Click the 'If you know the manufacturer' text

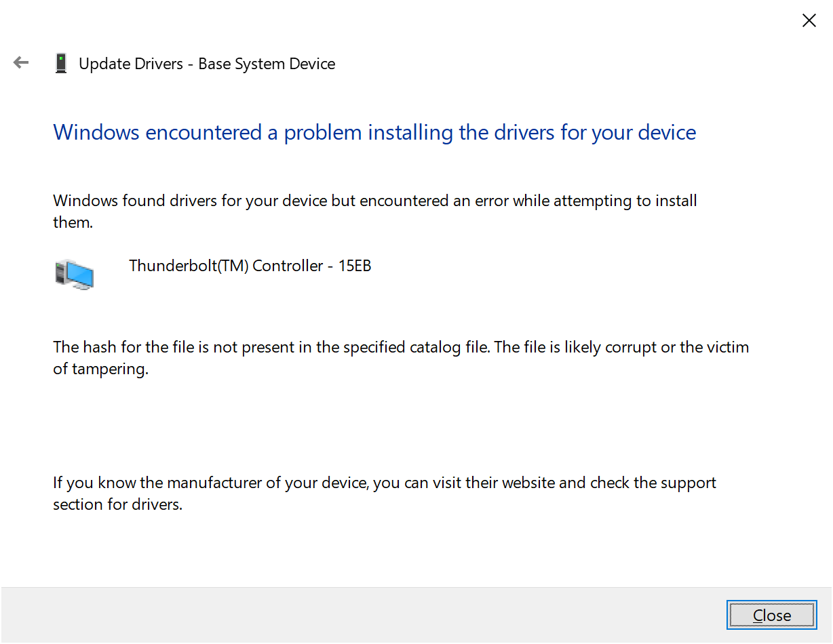click(x=385, y=494)
